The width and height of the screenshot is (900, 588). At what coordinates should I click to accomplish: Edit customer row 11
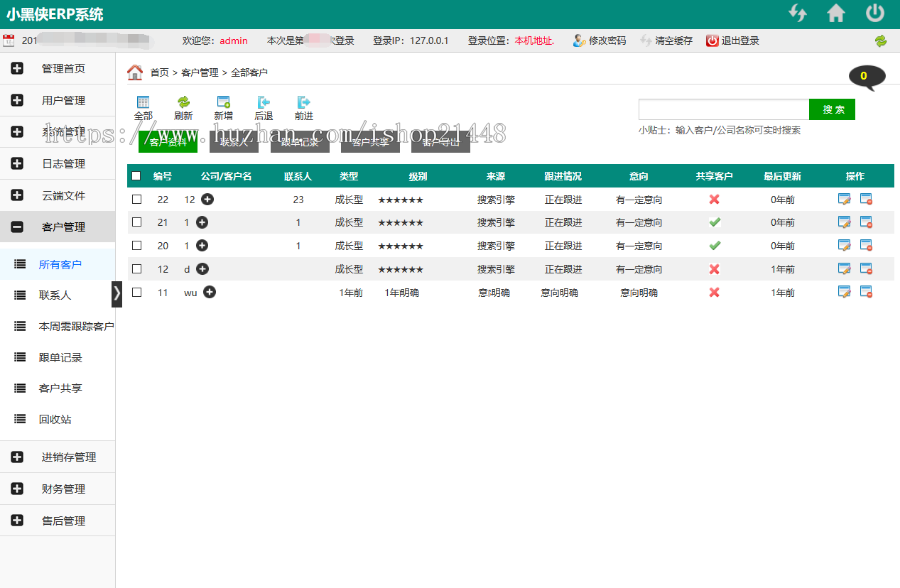point(844,292)
